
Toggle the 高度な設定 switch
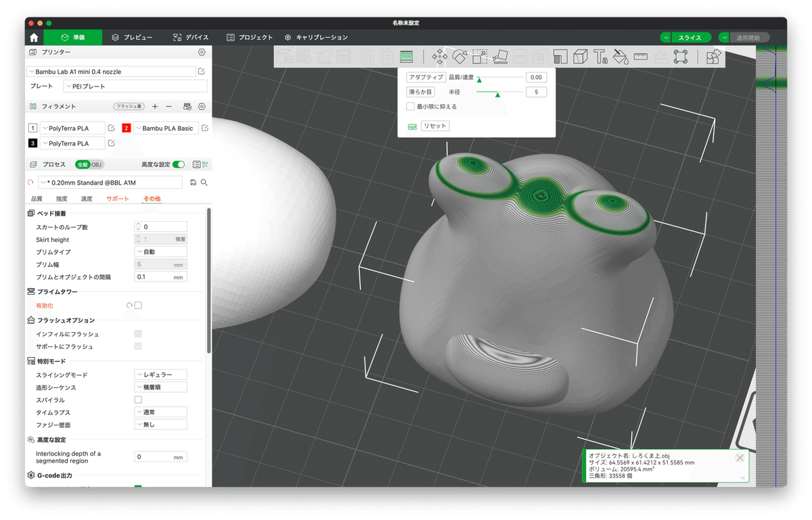(179, 164)
